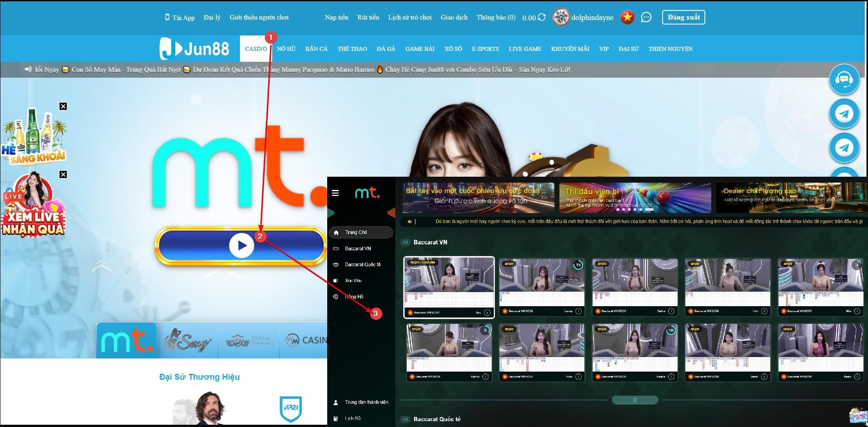
Task: Open the BẮN CÁ menu
Action: [316, 49]
